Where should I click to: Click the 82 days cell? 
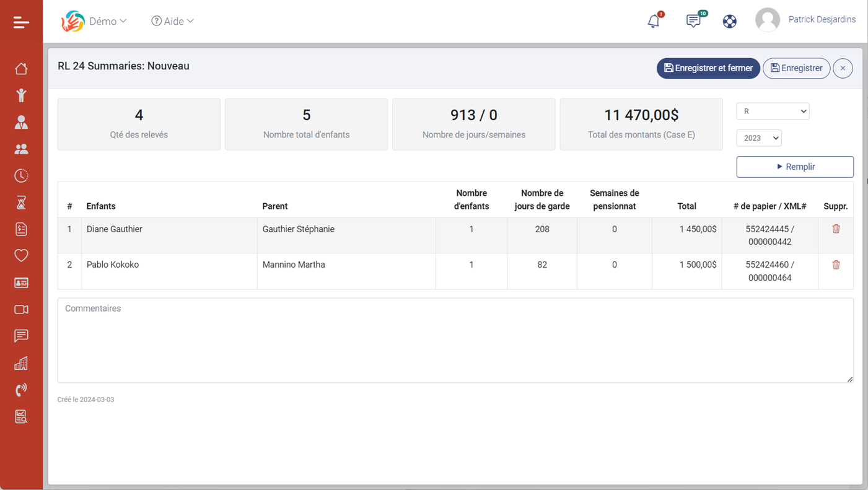coord(542,271)
